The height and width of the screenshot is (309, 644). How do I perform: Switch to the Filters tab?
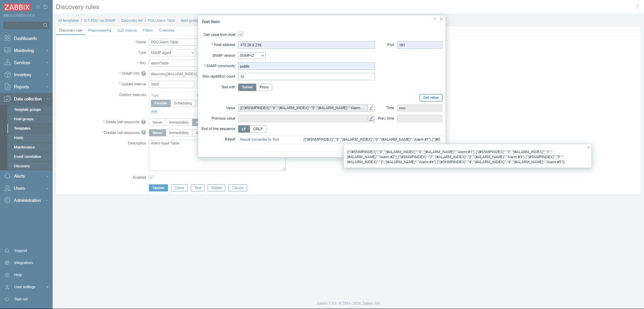(148, 30)
